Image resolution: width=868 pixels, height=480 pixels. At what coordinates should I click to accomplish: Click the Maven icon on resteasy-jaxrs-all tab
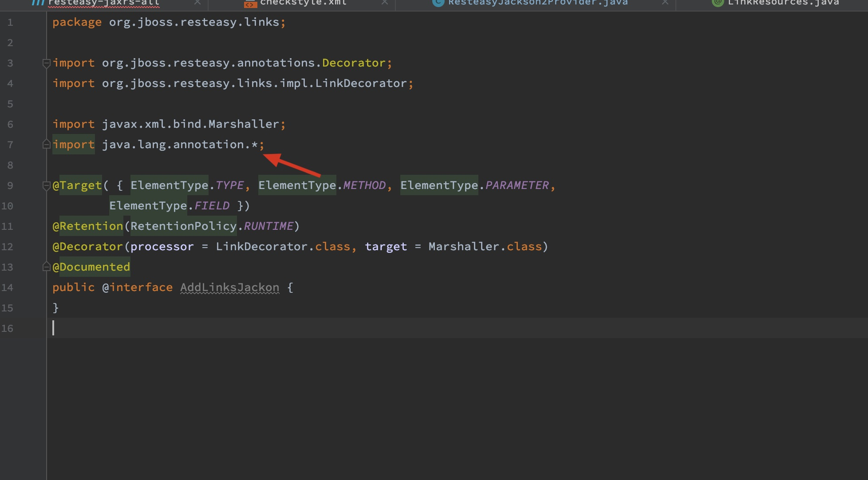pos(38,3)
